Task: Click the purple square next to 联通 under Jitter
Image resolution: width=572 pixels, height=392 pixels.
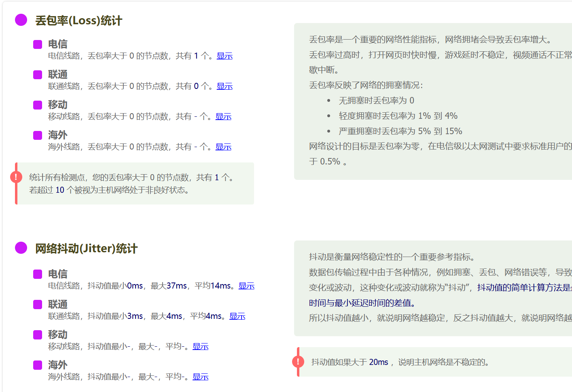Action: pyautogui.click(x=38, y=305)
